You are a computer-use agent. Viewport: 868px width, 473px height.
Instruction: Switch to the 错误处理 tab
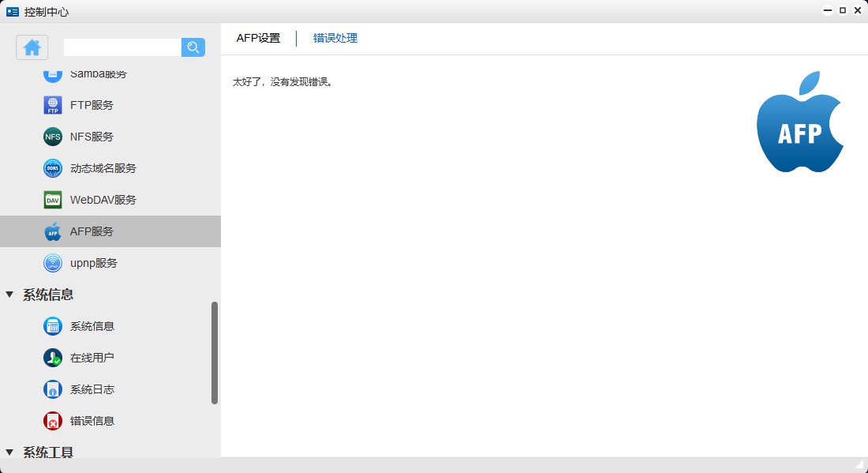[335, 38]
